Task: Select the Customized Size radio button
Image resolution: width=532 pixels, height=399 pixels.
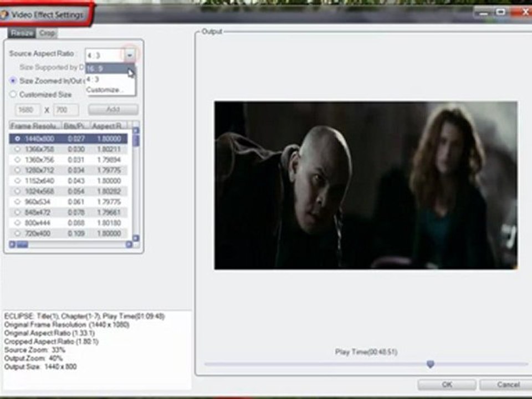Action: 13,94
